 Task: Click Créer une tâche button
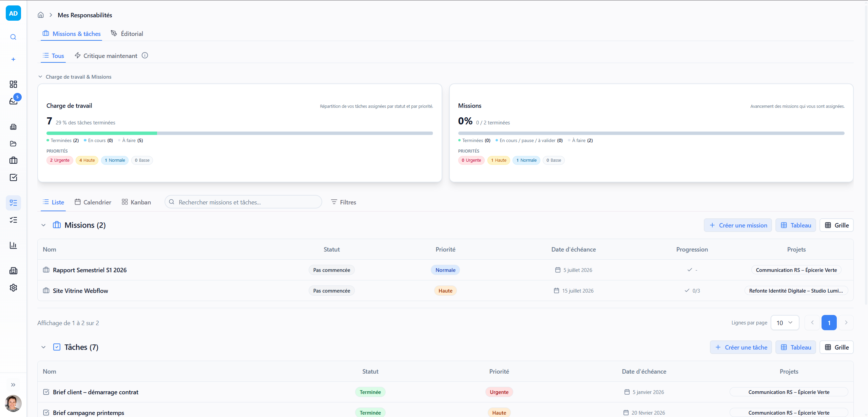click(741, 347)
